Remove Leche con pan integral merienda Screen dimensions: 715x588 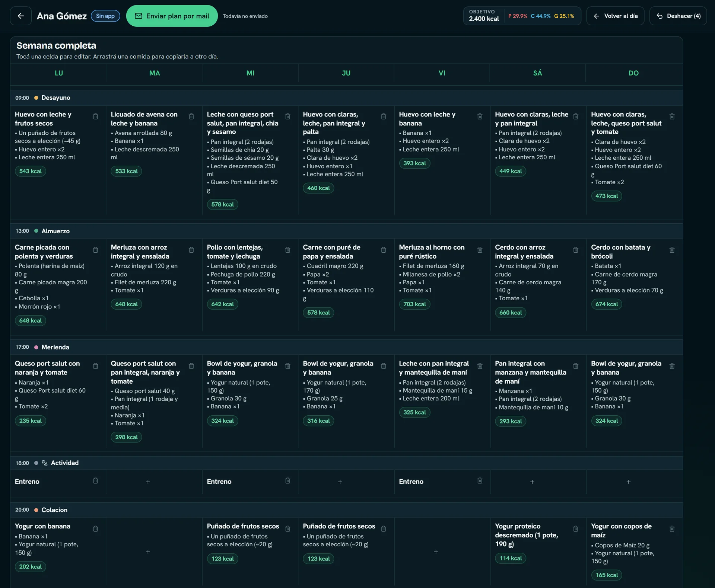coord(480,366)
